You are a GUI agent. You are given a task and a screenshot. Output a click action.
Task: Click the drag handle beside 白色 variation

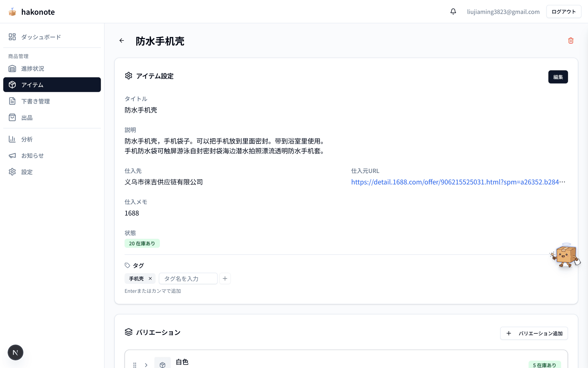point(135,365)
